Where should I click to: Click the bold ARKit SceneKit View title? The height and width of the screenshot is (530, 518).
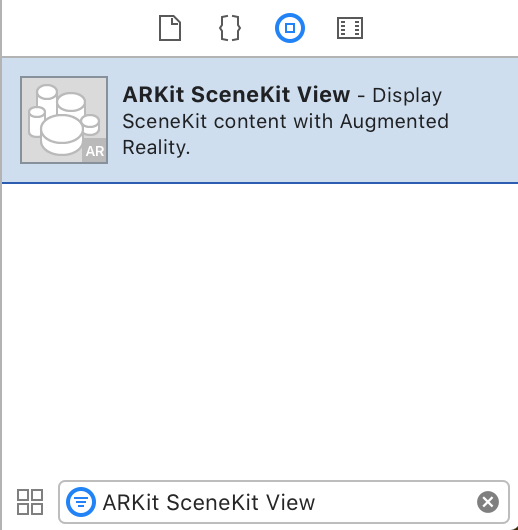(x=236, y=94)
